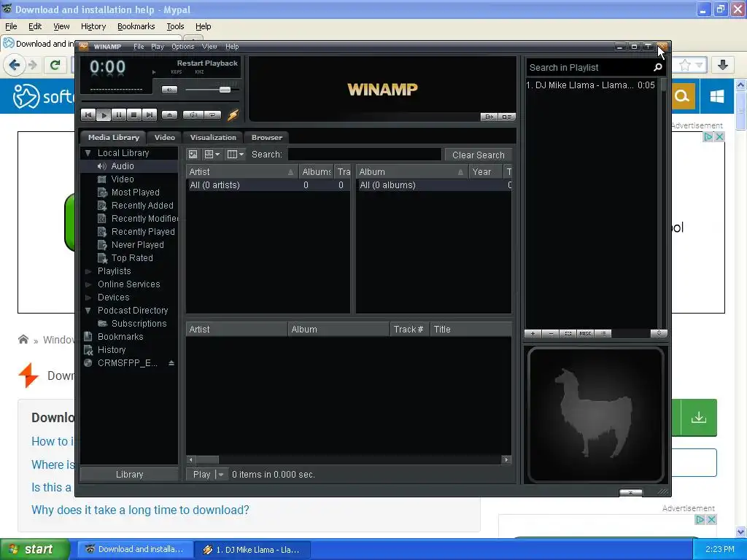Open Winamp's Options menu
The height and width of the screenshot is (560, 747).
(182, 47)
